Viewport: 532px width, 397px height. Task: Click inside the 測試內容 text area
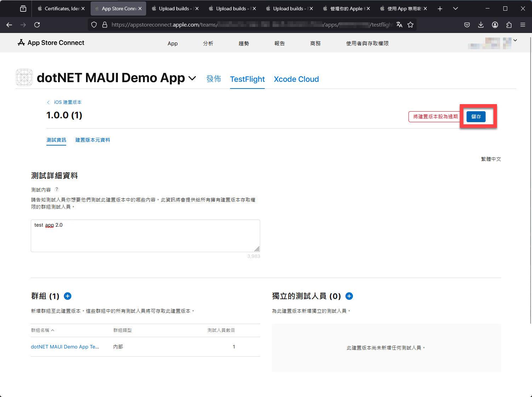pyautogui.click(x=145, y=236)
